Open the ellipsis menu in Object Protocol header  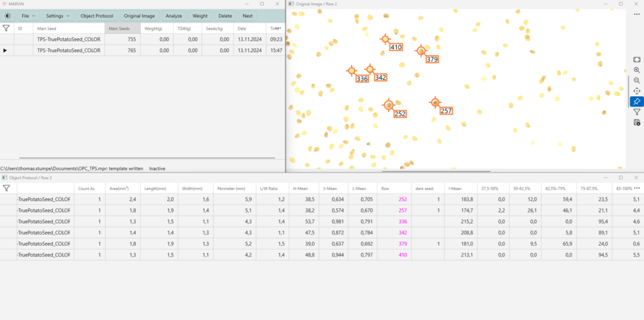coord(636,188)
